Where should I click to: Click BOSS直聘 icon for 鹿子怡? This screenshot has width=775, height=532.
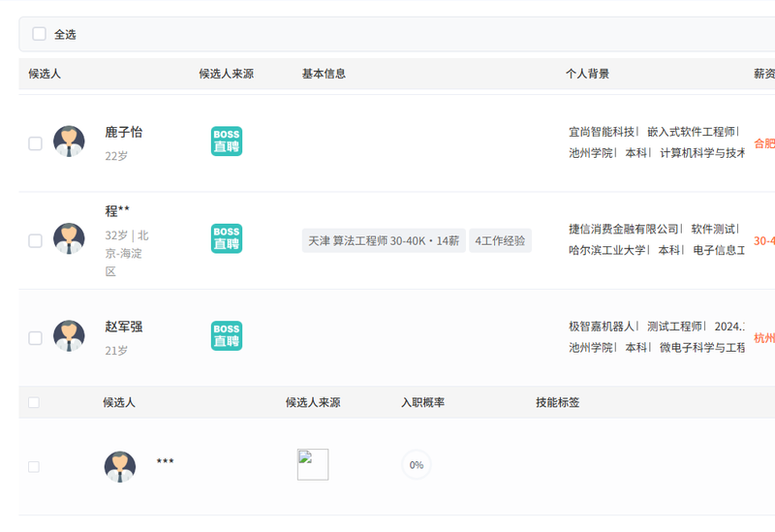click(227, 141)
